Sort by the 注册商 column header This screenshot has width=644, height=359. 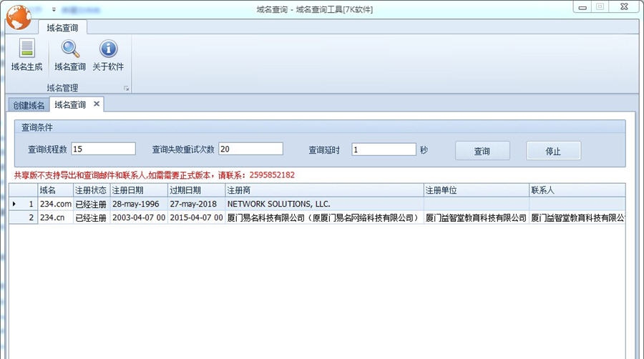324,190
